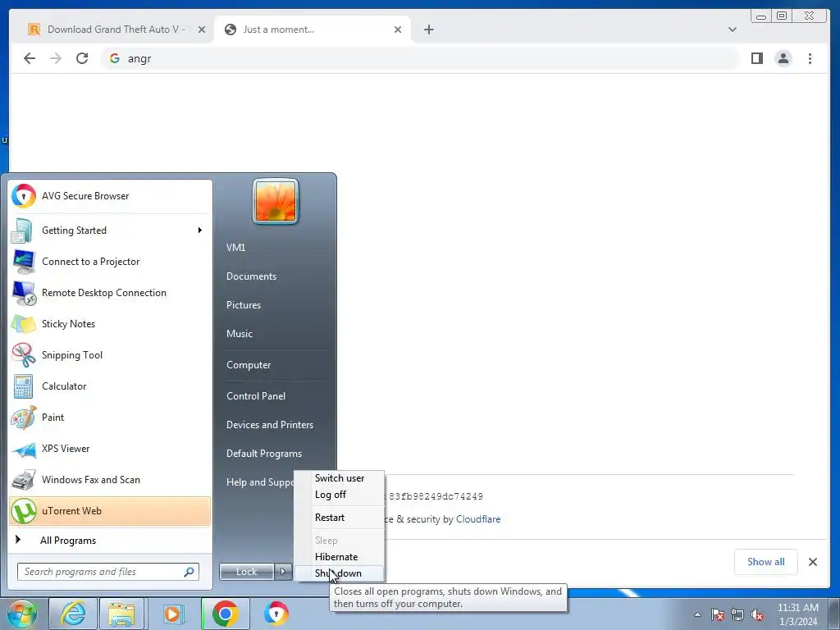The height and width of the screenshot is (630, 840).
Task: Click the Windows Start orb
Action: coord(21,614)
